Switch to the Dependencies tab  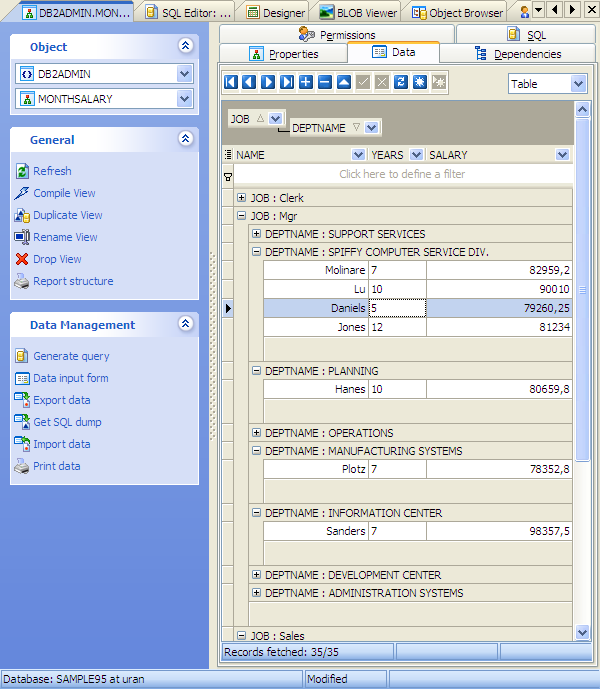click(518, 54)
